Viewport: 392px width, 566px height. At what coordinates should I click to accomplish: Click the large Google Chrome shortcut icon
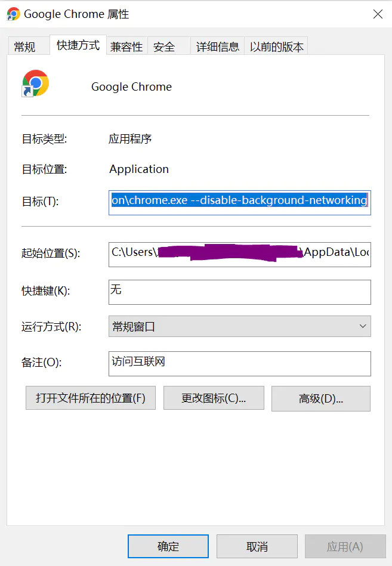pos(35,83)
